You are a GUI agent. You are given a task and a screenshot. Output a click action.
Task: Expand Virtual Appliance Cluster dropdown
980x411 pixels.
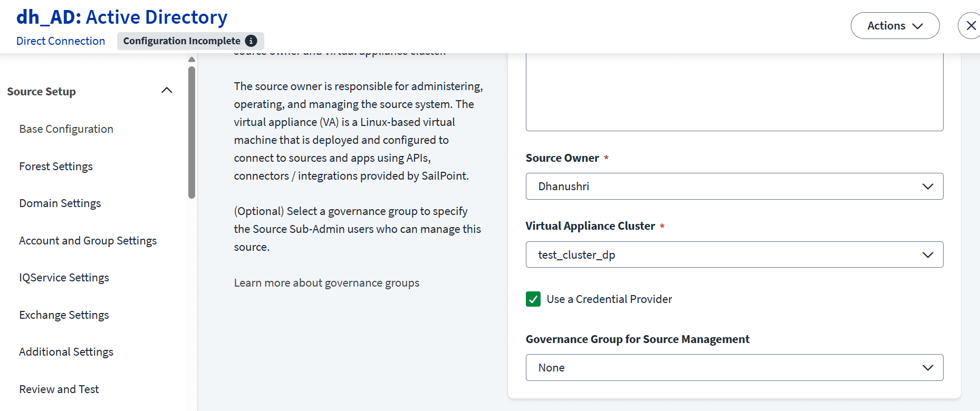coord(734,255)
